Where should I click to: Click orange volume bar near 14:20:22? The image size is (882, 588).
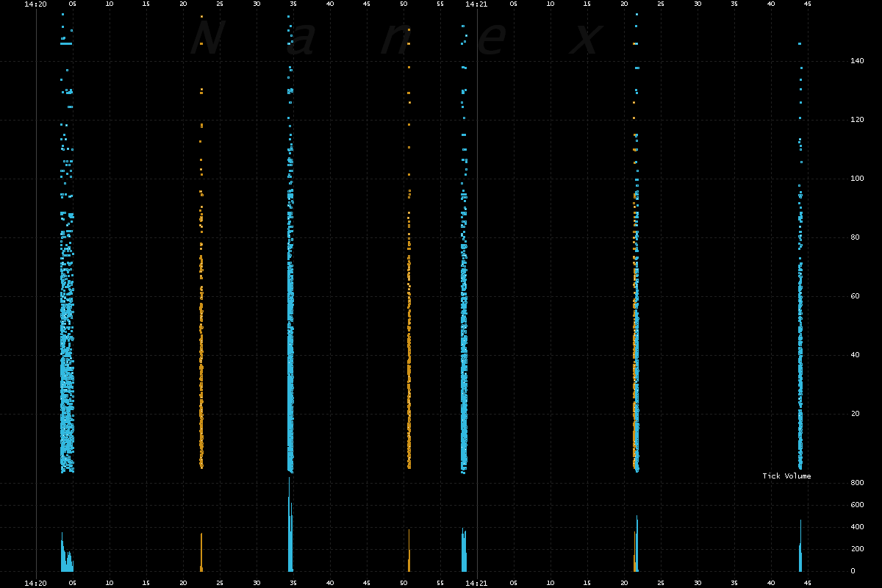[201, 552]
